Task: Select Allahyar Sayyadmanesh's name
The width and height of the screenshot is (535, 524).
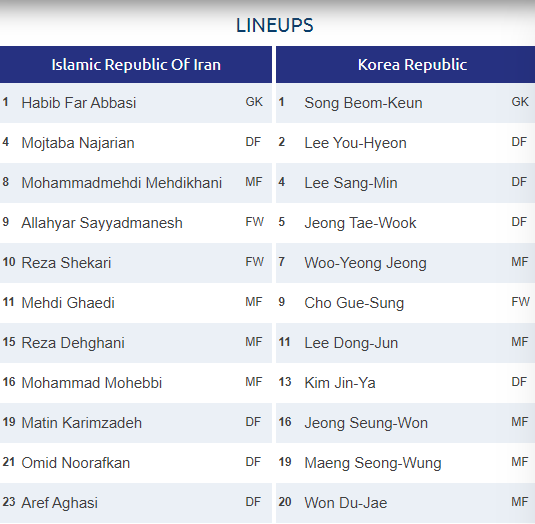Action: 102,223
